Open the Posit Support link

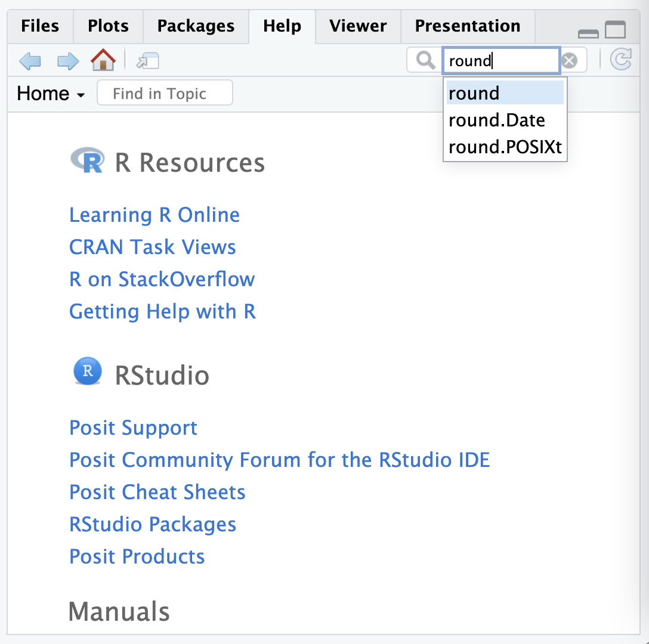[133, 428]
